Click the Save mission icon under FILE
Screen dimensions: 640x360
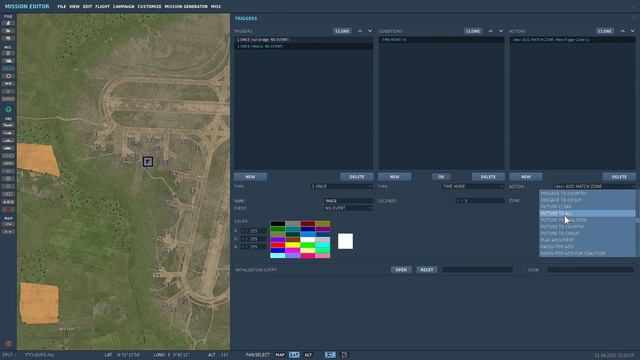(x=8, y=38)
